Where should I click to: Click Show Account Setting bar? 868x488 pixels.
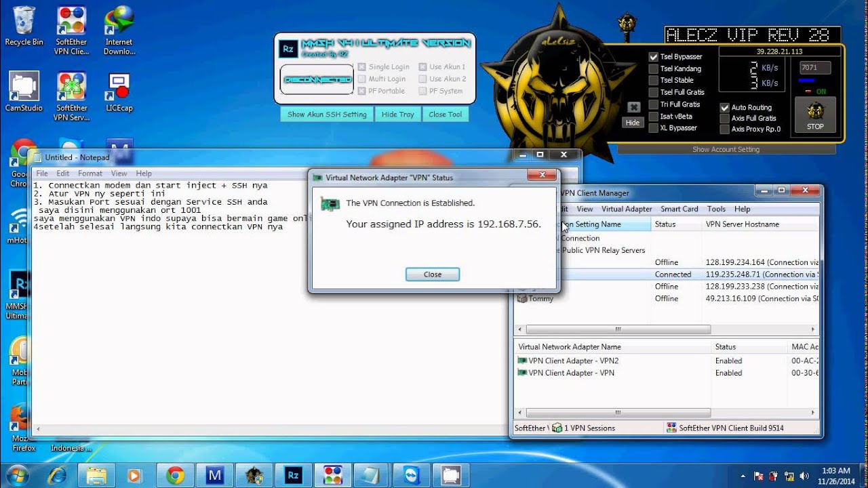pos(726,149)
